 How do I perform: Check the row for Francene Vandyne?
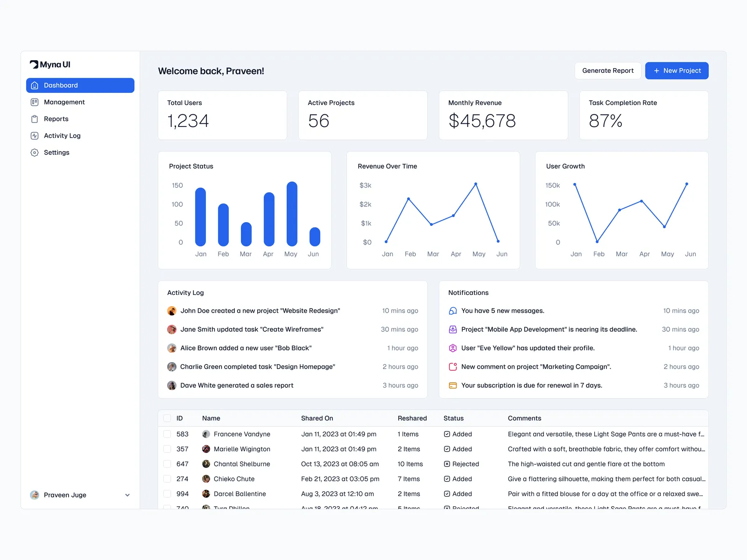tap(167, 434)
